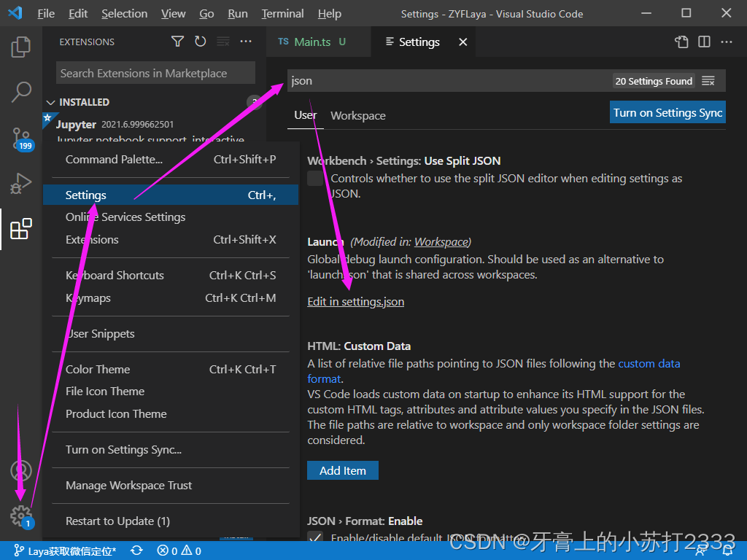Image resolution: width=747 pixels, height=560 pixels.
Task: Open the File menu
Action: click(46, 14)
